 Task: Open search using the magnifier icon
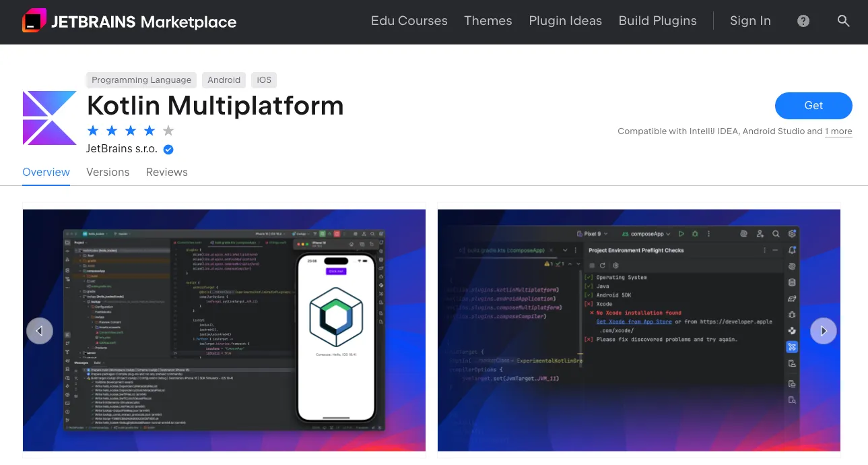click(x=844, y=21)
